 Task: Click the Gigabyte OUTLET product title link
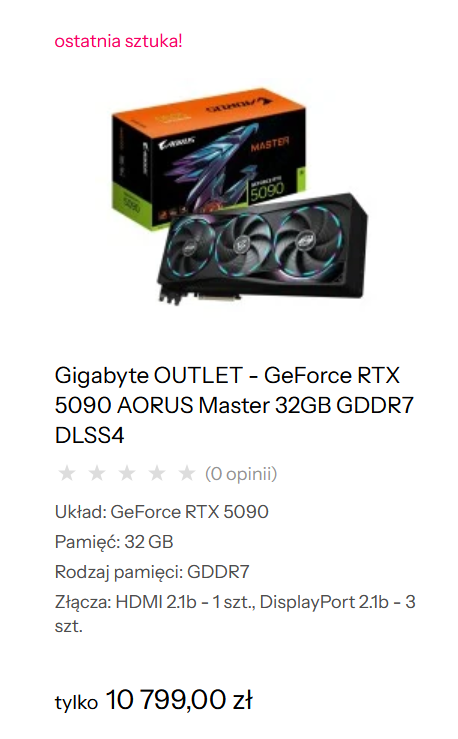(x=234, y=405)
